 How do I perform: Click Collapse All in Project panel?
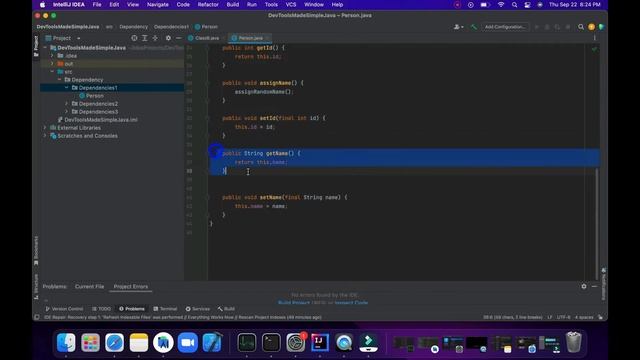tap(155, 38)
